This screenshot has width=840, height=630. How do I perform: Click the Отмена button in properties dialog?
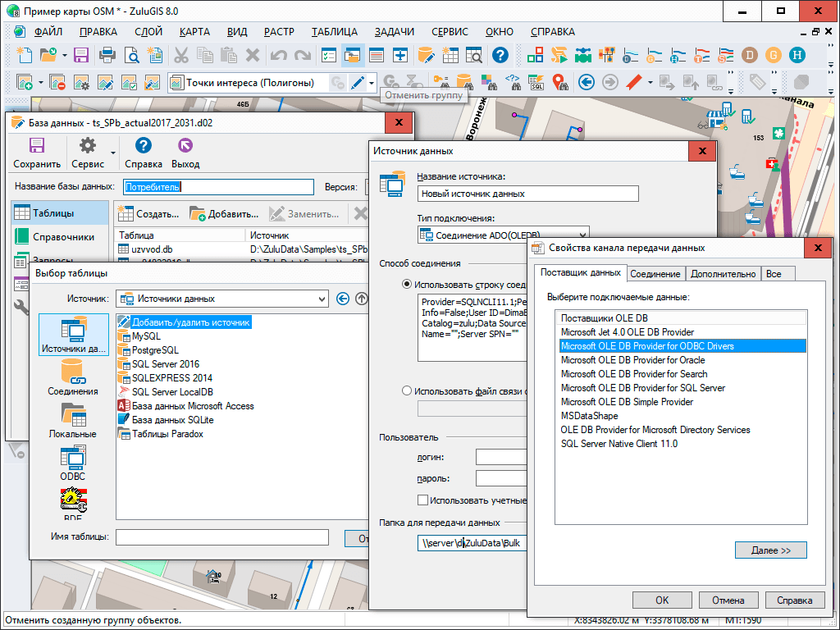(x=728, y=600)
